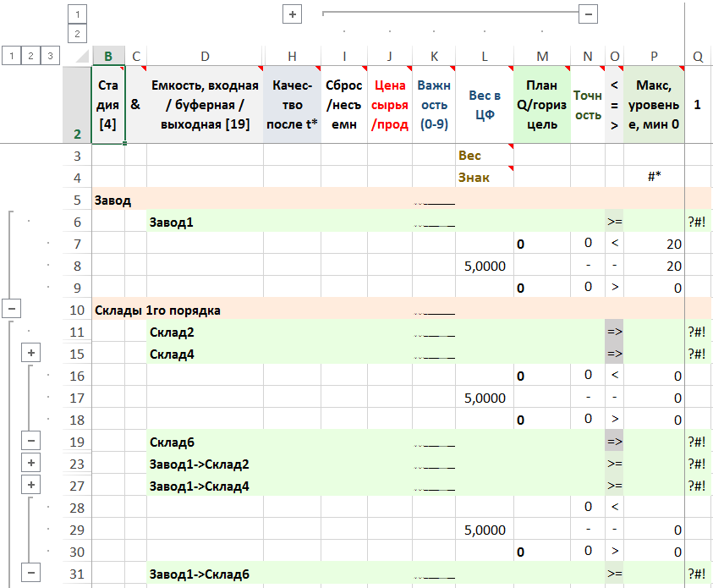The image size is (713, 588).
Task: Show row outline level 3
Action: click(x=51, y=56)
